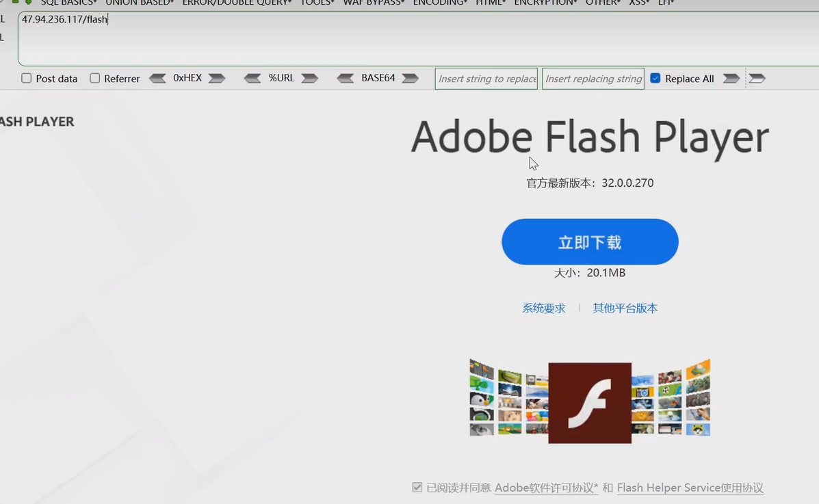Uncheck the Replace All checkbox
The width and height of the screenshot is (819, 504).
pyautogui.click(x=655, y=79)
